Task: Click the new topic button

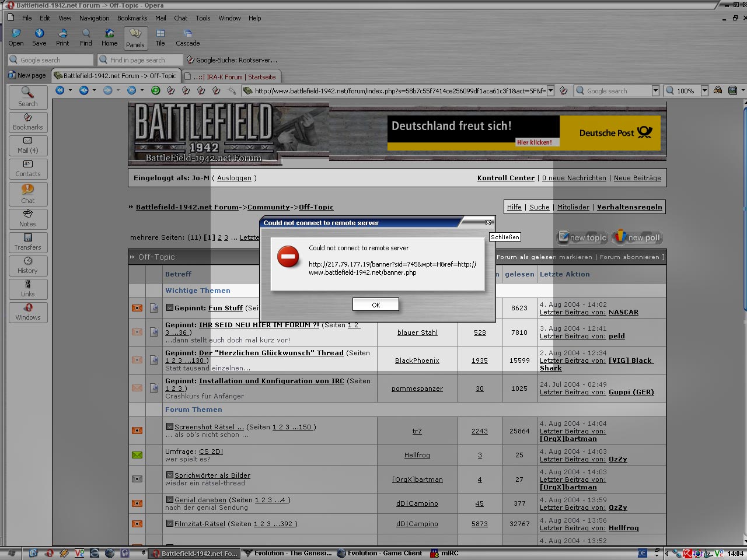Action: click(x=582, y=237)
